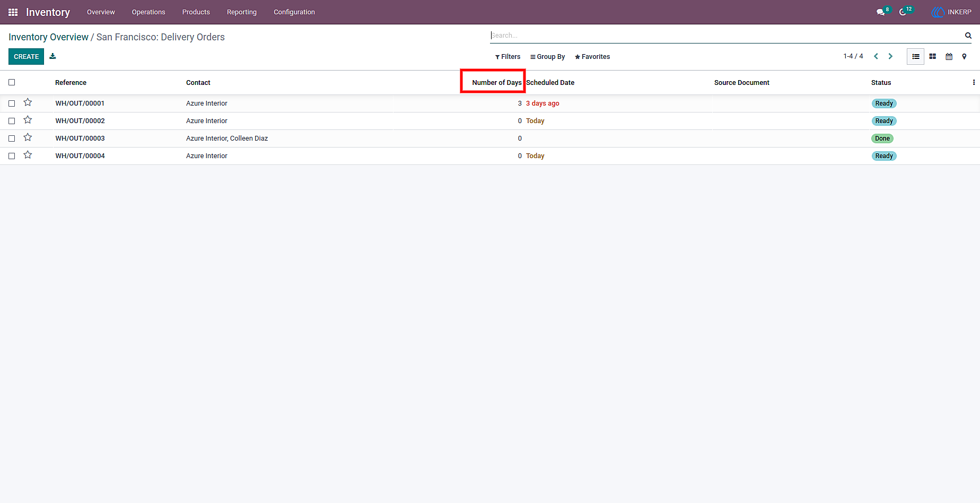The height and width of the screenshot is (503, 980).
Task: Open the apps grid menu icon
Action: (13, 12)
